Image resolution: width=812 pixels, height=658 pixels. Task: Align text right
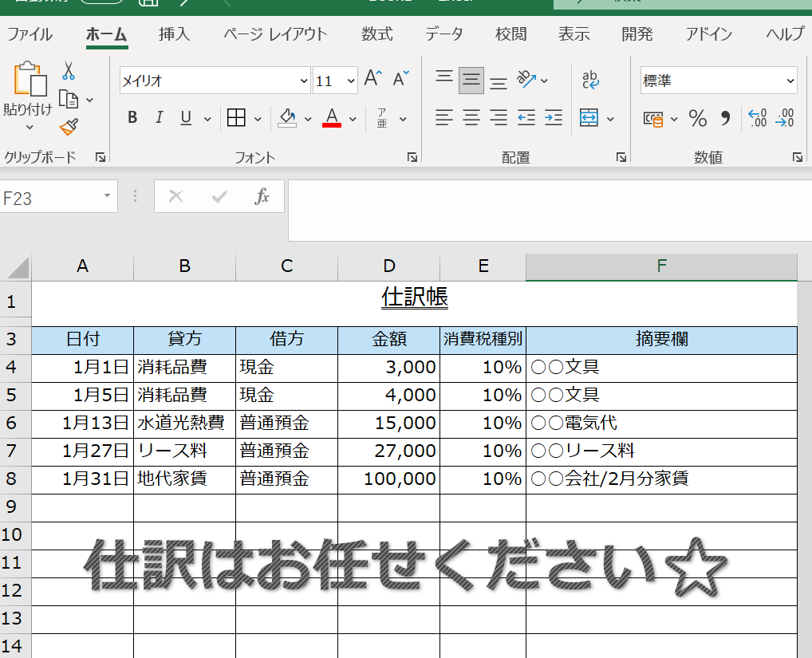pyautogui.click(x=499, y=118)
